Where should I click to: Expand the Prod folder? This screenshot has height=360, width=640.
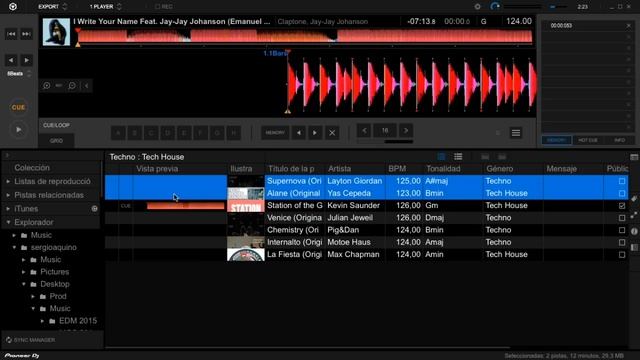click(33, 296)
